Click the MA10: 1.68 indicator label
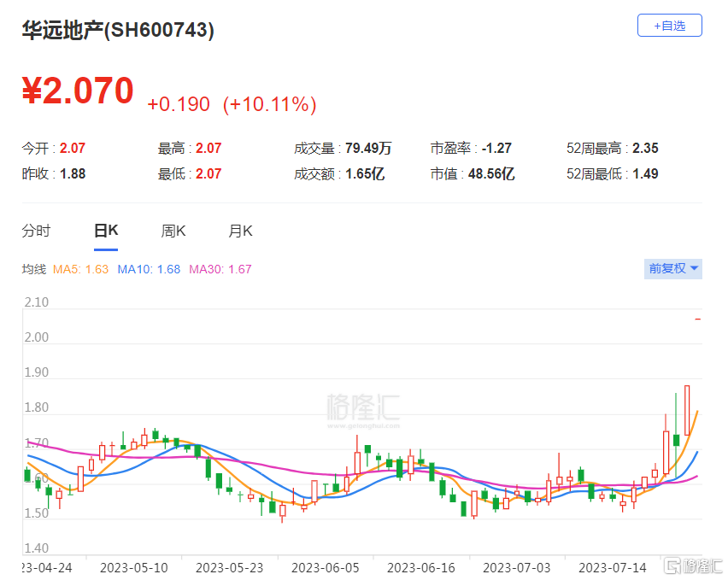 149,269
